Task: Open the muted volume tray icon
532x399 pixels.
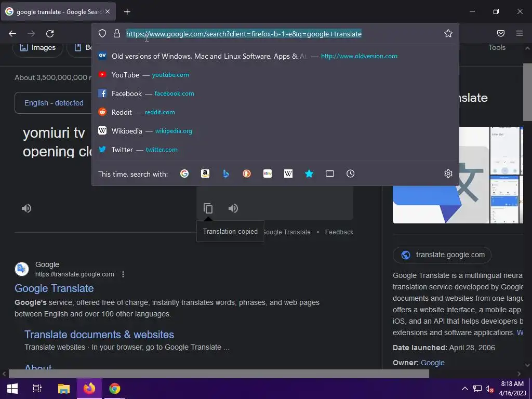Action: (x=489, y=389)
